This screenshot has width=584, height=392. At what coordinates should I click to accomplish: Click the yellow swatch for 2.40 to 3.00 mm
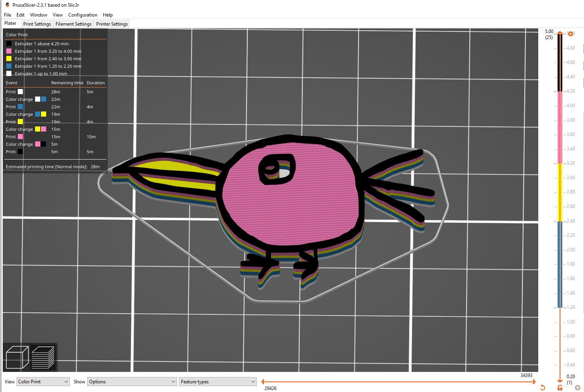(x=9, y=59)
